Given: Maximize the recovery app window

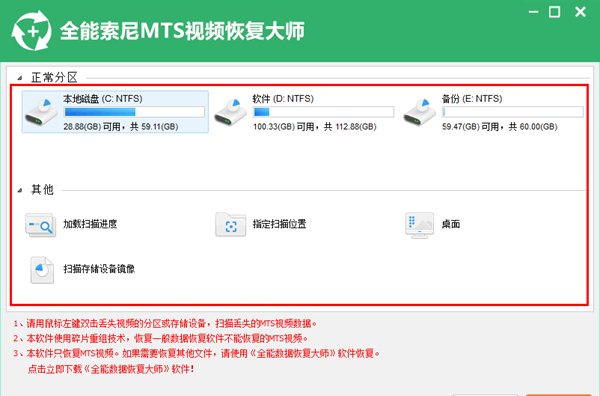Looking at the screenshot, I should coord(554,12).
